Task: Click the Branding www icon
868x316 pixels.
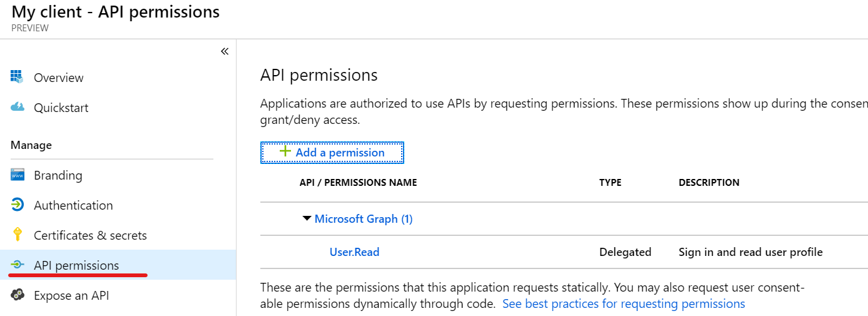Action: click(x=18, y=175)
